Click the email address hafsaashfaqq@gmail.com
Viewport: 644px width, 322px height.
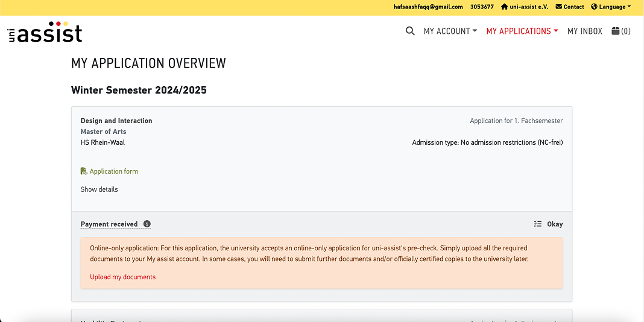pyautogui.click(x=428, y=7)
